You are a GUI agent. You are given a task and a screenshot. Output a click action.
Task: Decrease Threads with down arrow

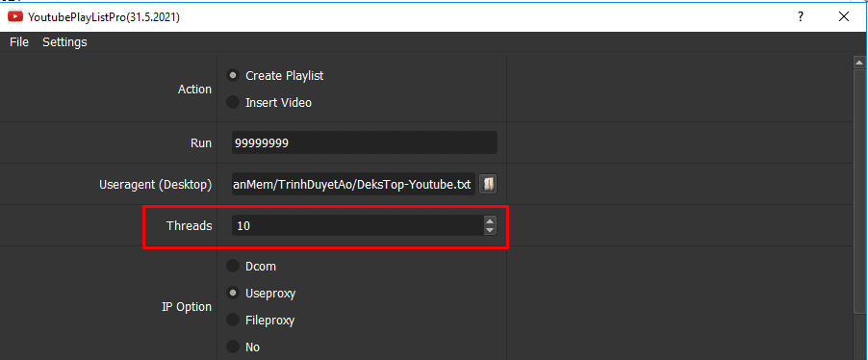[x=490, y=230]
